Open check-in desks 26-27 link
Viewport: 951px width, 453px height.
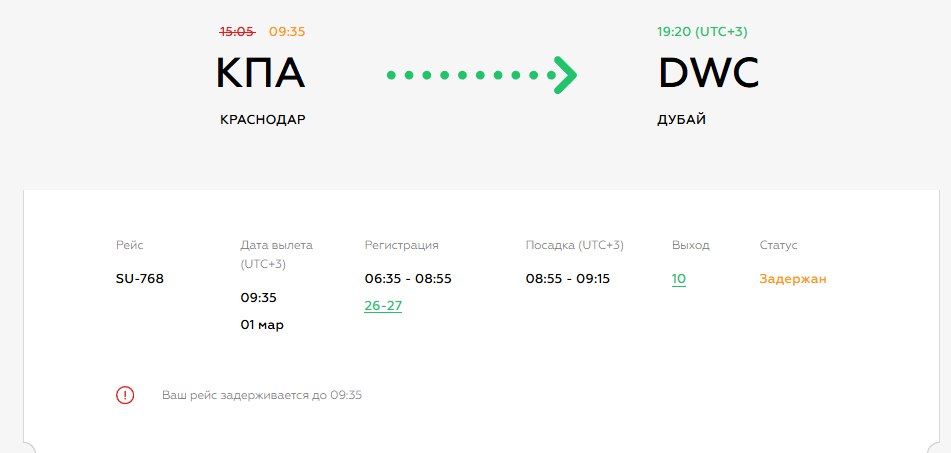[x=383, y=306]
